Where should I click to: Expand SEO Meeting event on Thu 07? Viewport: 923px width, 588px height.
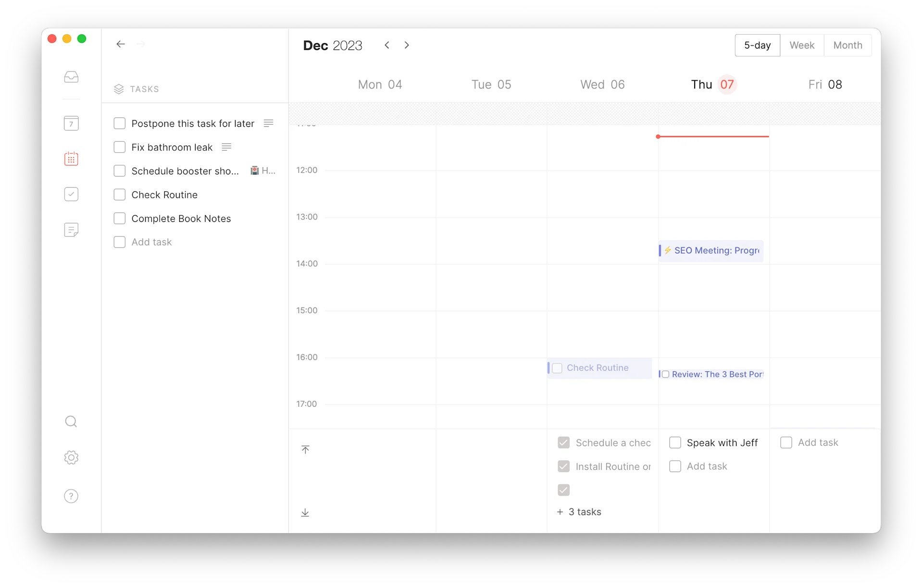pyautogui.click(x=711, y=250)
